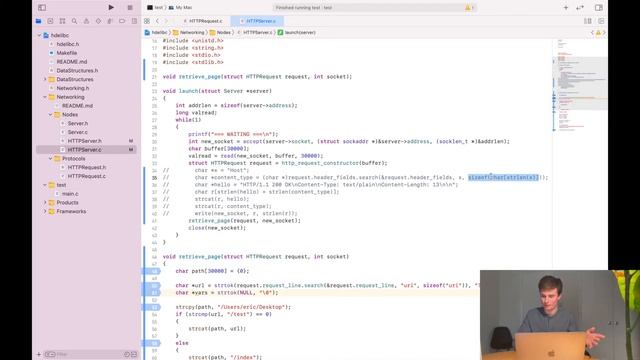Image resolution: width=640 pixels, height=360 pixels.
Task: Open Server.c in Nodes
Action: coord(77,132)
